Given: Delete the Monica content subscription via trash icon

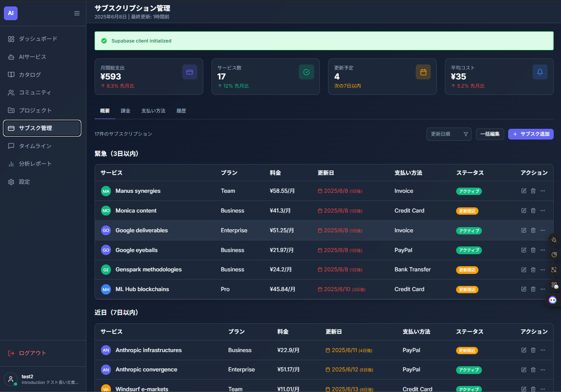Looking at the screenshot, I should (x=533, y=211).
